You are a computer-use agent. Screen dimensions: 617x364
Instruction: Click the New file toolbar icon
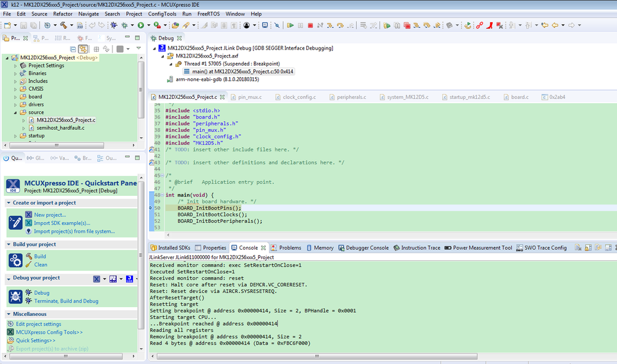point(7,25)
